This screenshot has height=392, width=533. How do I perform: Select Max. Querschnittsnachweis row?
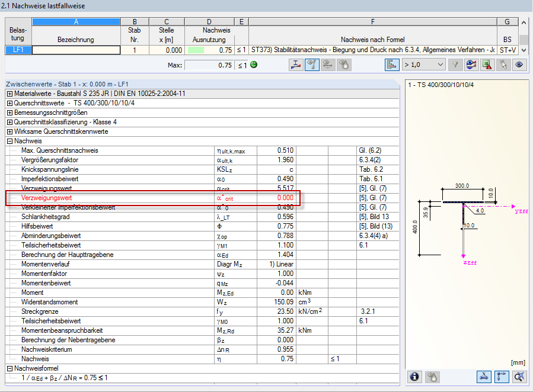(202, 150)
